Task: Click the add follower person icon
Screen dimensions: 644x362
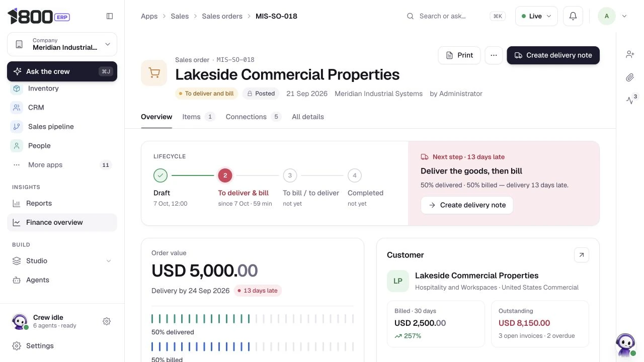Action: (x=630, y=54)
